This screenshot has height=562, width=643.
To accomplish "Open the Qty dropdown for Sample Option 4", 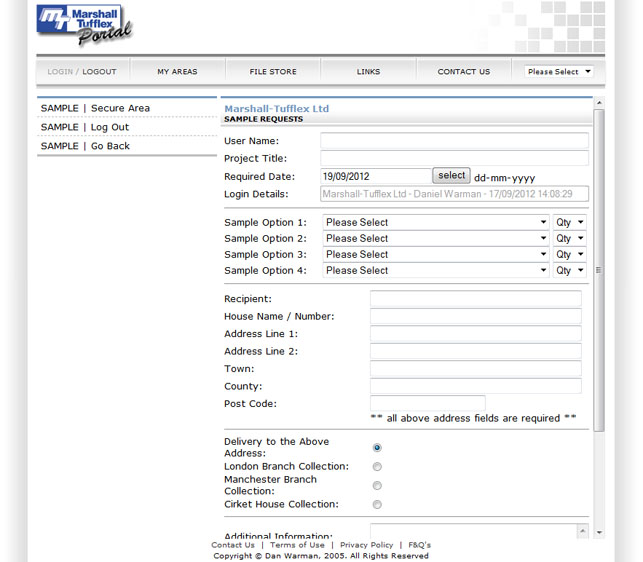I will point(570,270).
